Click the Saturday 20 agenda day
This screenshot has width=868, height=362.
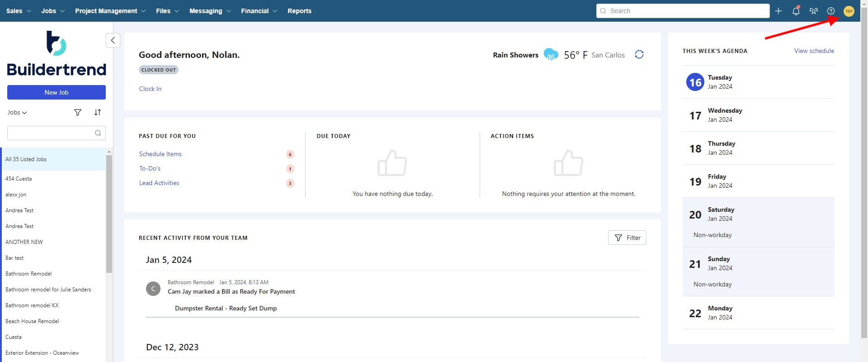[759, 222]
